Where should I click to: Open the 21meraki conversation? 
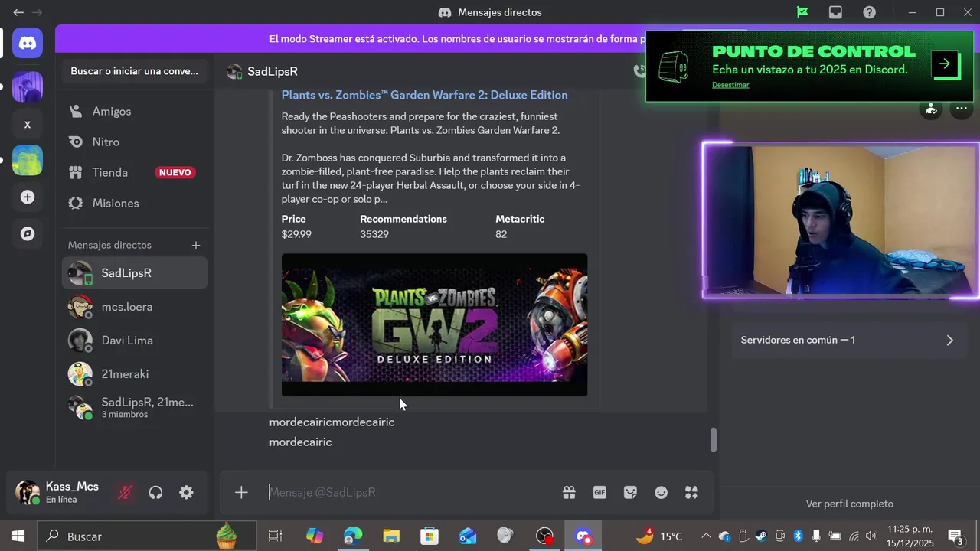click(135, 374)
